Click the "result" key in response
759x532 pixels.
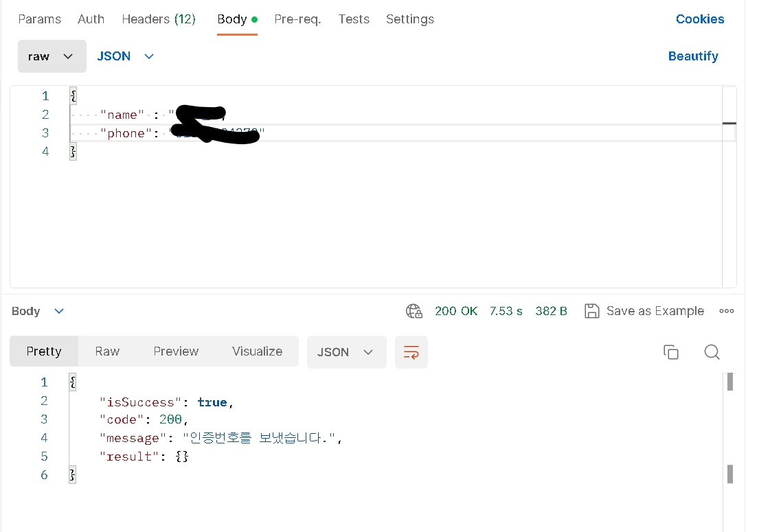129,456
